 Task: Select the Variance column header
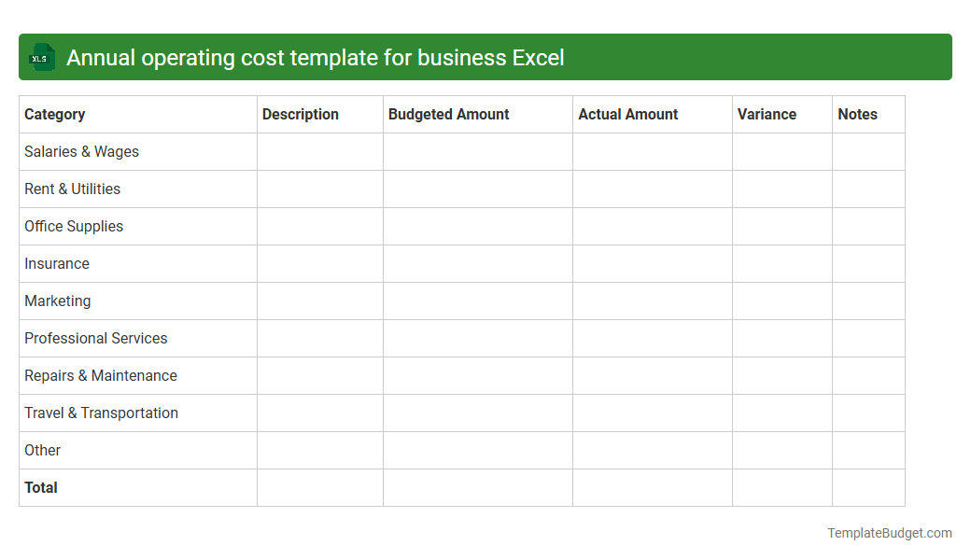click(767, 114)
